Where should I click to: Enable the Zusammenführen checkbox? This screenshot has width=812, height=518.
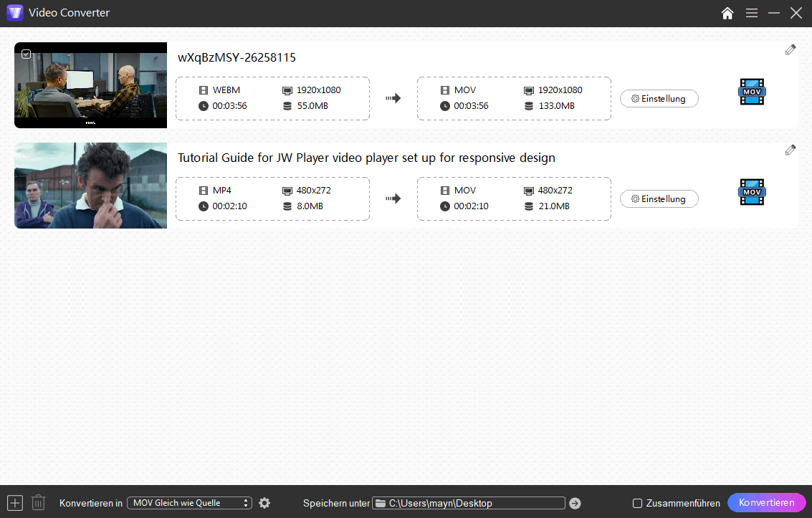[637, 503]
